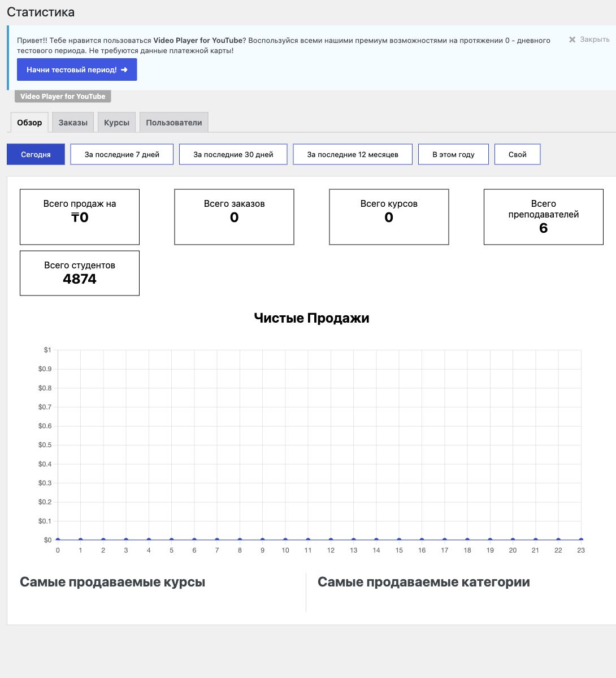Screen dimensions: 616x678
Task: Click the X icon next to Закрыть
Action: (572, 40)
